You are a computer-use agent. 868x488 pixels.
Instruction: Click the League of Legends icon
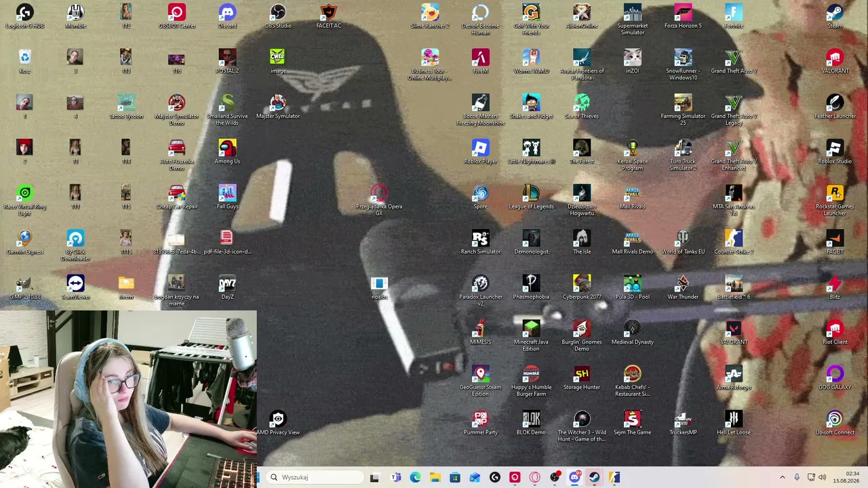[x=531, y=197]
